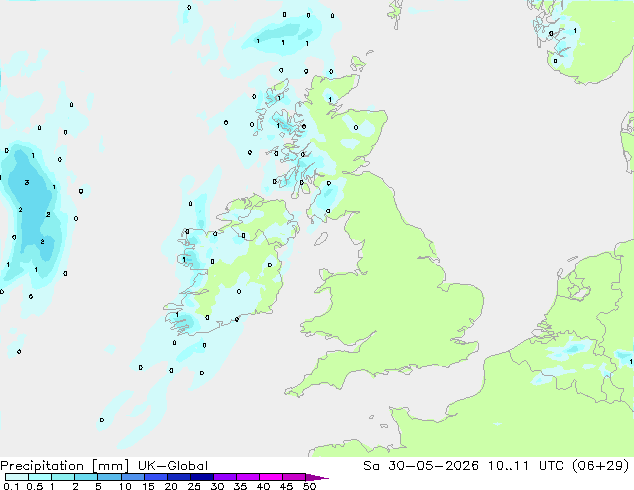Click the 20–25 mm legend color swatch

pyautogui.click(x=178, y=477)
